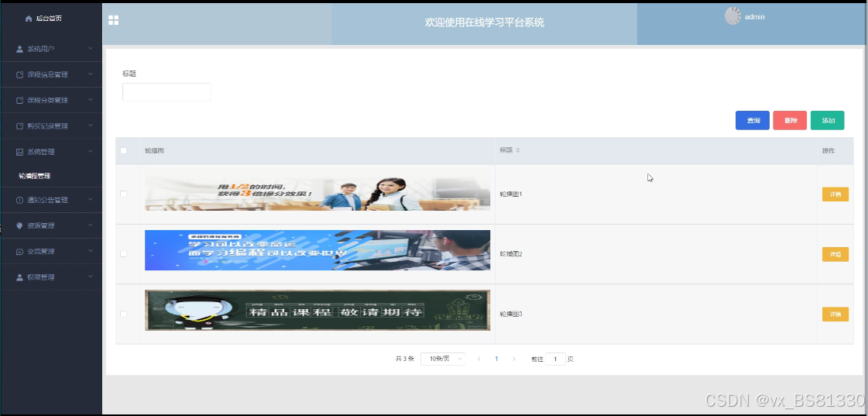Click the red 删除 button
This screenshot has height=416, width=868.
(790, 120)
